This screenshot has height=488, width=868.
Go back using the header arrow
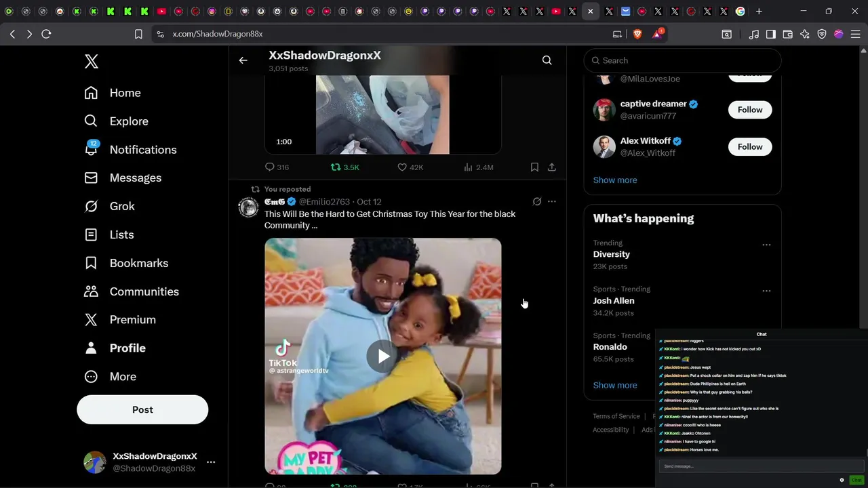243,60
